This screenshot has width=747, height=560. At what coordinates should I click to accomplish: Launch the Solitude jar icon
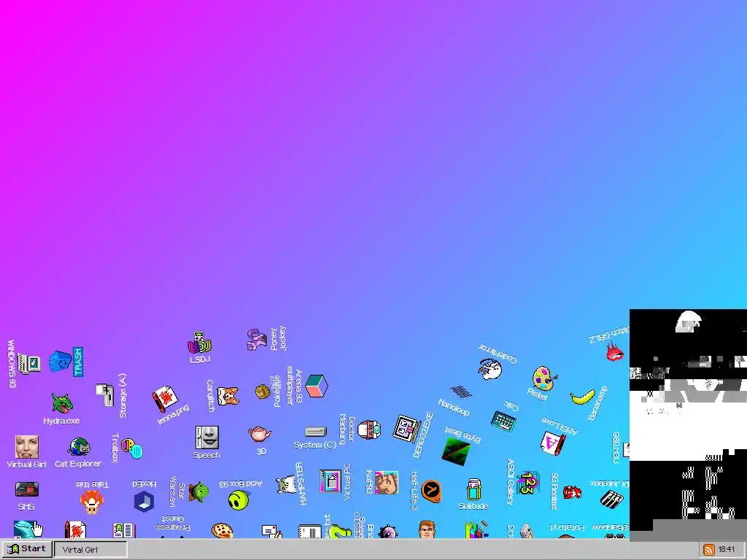pos(473,489)
